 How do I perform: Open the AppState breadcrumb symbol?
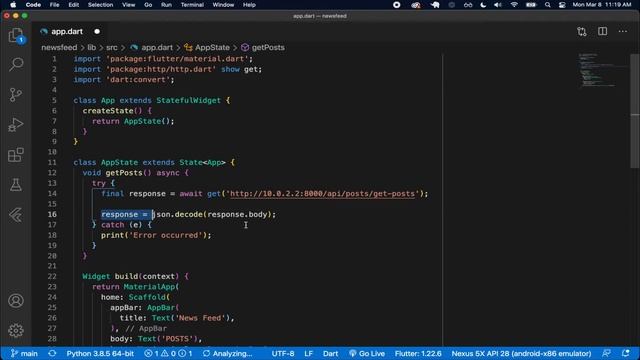[x=207, y=47]
